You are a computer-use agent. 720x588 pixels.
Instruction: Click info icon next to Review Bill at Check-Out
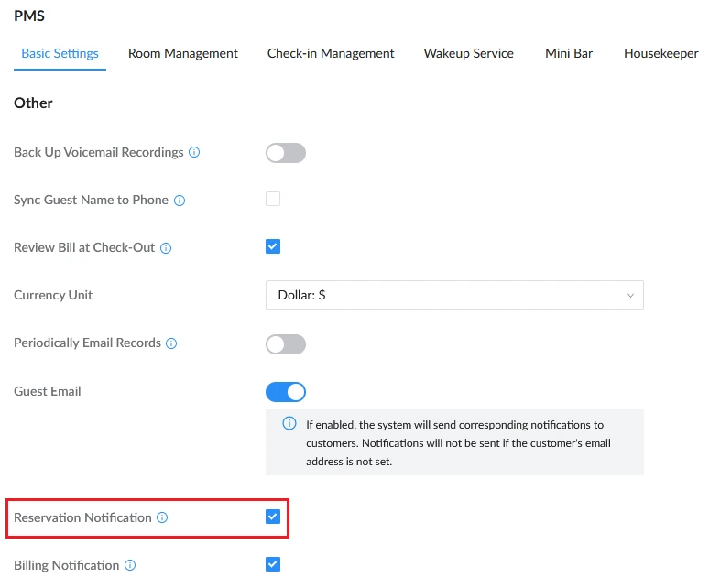(166, 248)
